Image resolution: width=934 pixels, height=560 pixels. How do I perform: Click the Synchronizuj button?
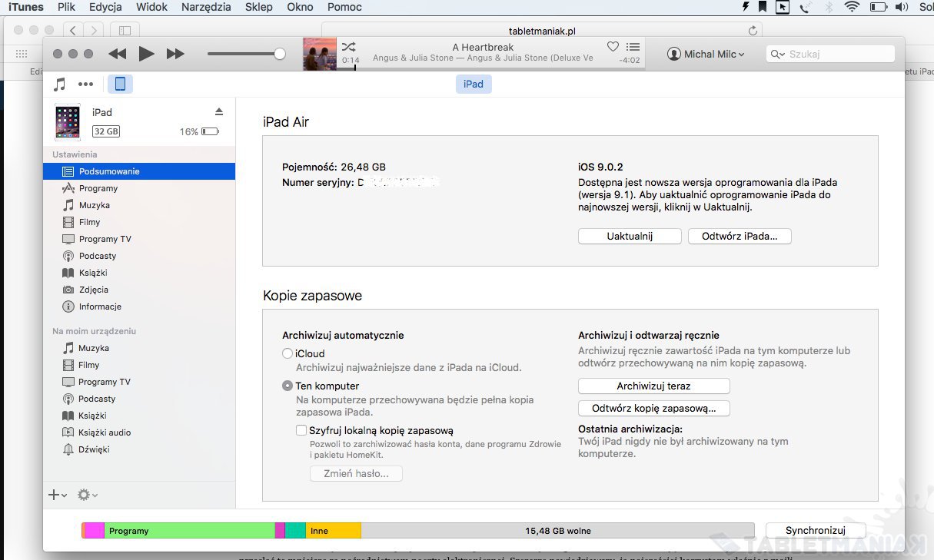(815, 531)
